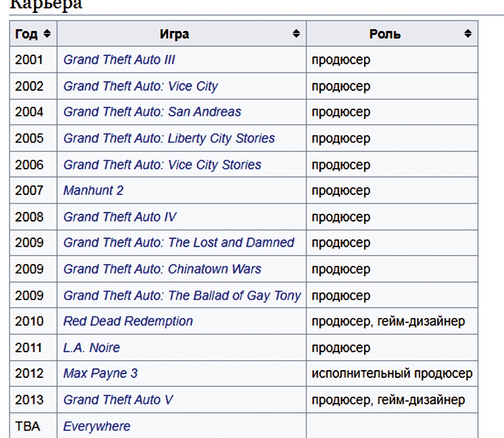Open Grand Theft Auto: Vice City link
504x438 pixels.
tap(141, 86)
